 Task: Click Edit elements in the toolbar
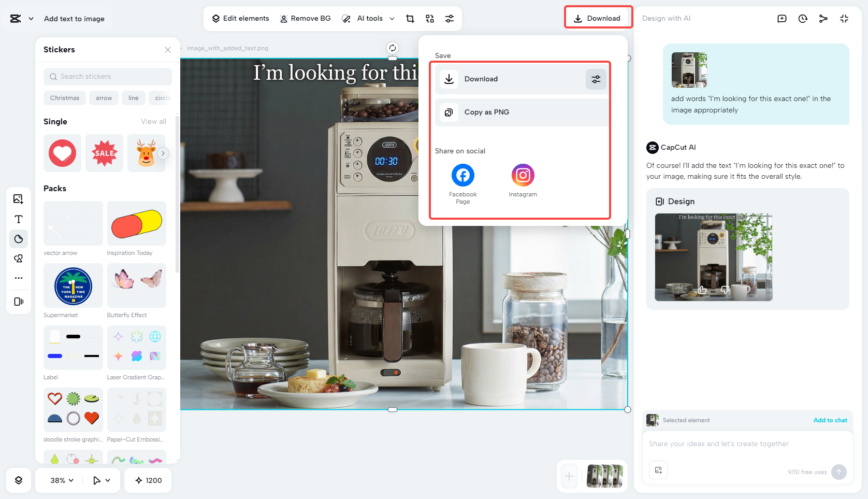pyautogui.click(x=240, y=18)
